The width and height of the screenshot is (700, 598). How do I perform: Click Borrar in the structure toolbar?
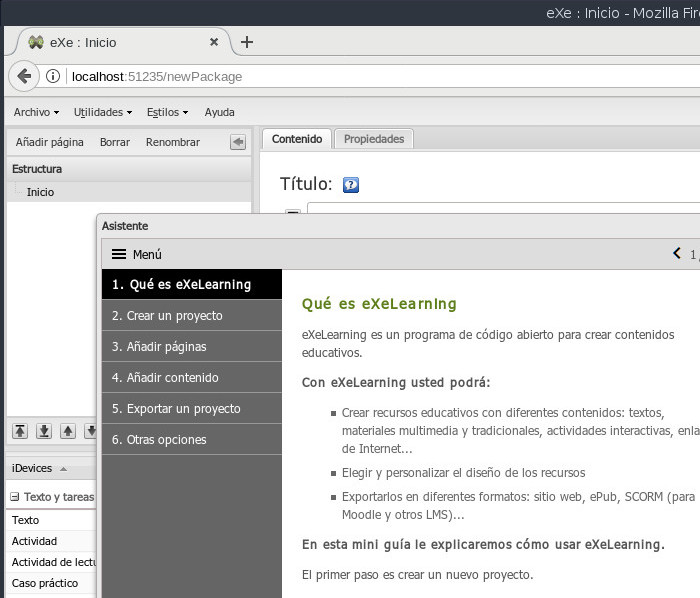coord(115,142)
